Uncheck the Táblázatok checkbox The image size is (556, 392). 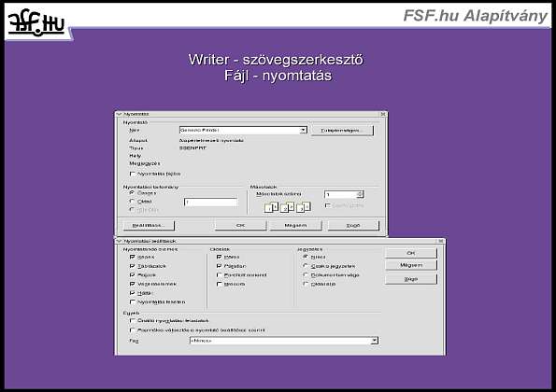[133, 266]
